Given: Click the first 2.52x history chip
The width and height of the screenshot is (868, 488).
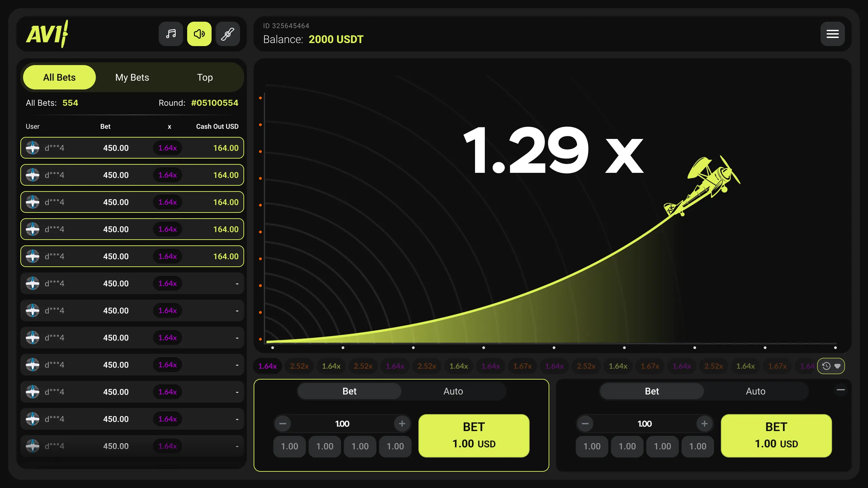Looking at the screenshot, I should click(299, 366).
